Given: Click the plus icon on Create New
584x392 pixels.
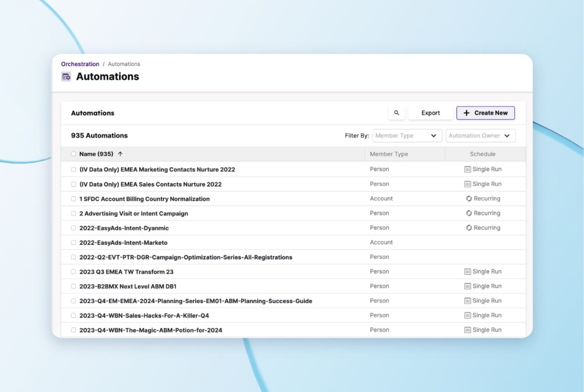Looking at the screenshot, I should tap(466, 113).
